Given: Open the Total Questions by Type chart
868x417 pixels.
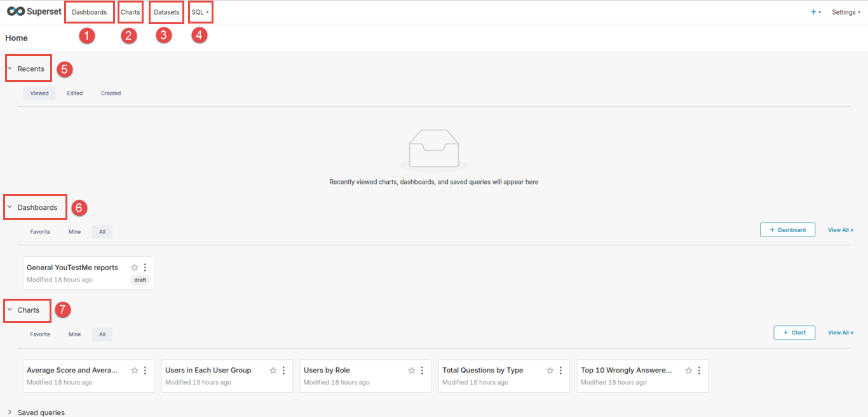Looking at the screenshot, I should 504,376.
